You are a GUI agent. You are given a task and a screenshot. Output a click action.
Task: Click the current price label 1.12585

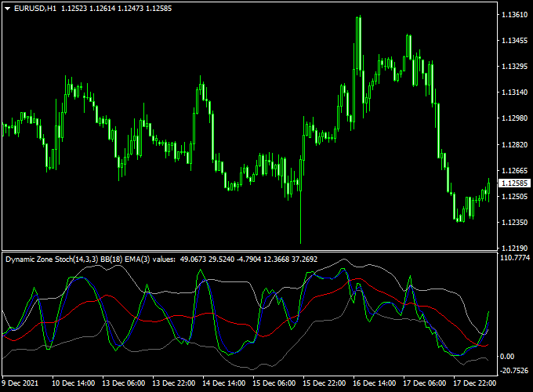515,183
